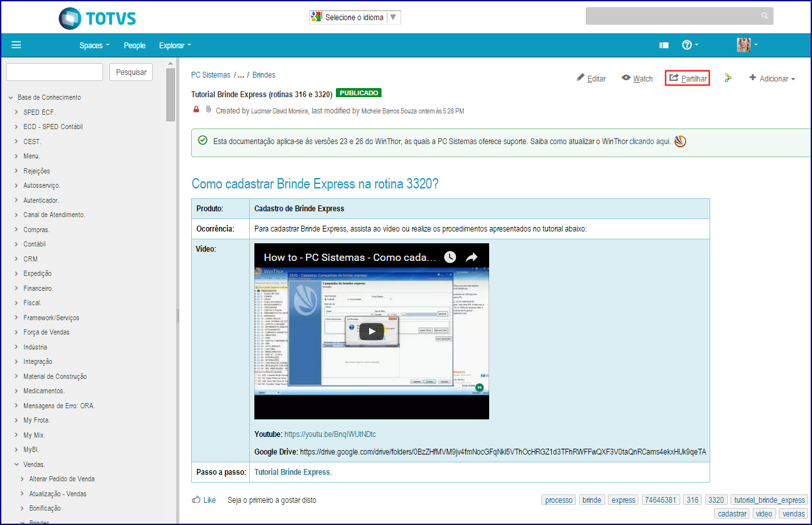812x525 pixels.
Task: Click the sidebar vertical scrollbar
Action: [171, 95]
